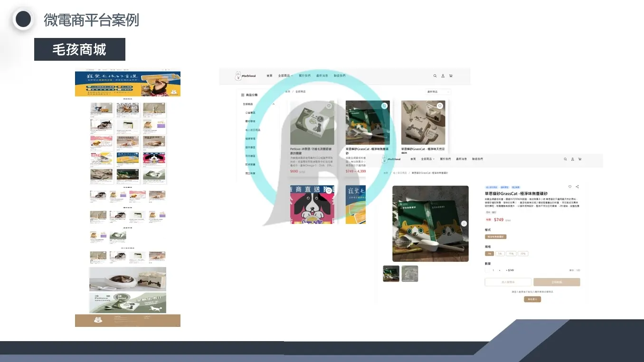Screen dimensions: 644x362
Task: Click the white add-to-cart button on the product page
Action: (x=508, y=282)
